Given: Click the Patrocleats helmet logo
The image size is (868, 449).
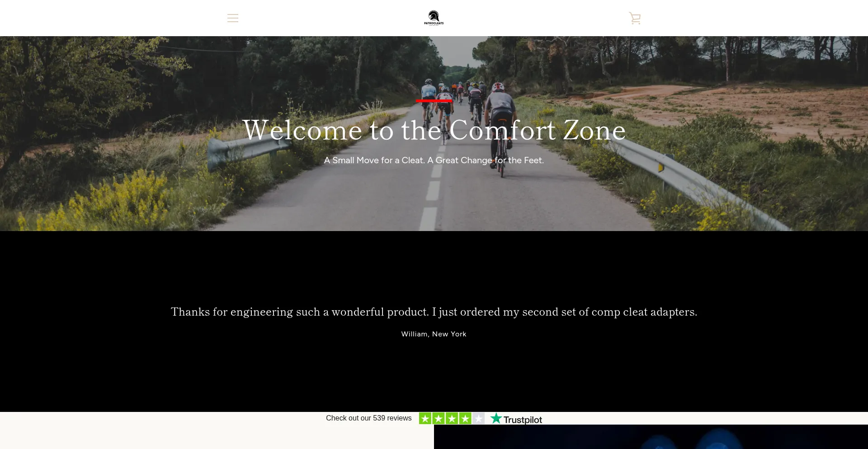Looking at the screenshot, I should coord(434,18).
